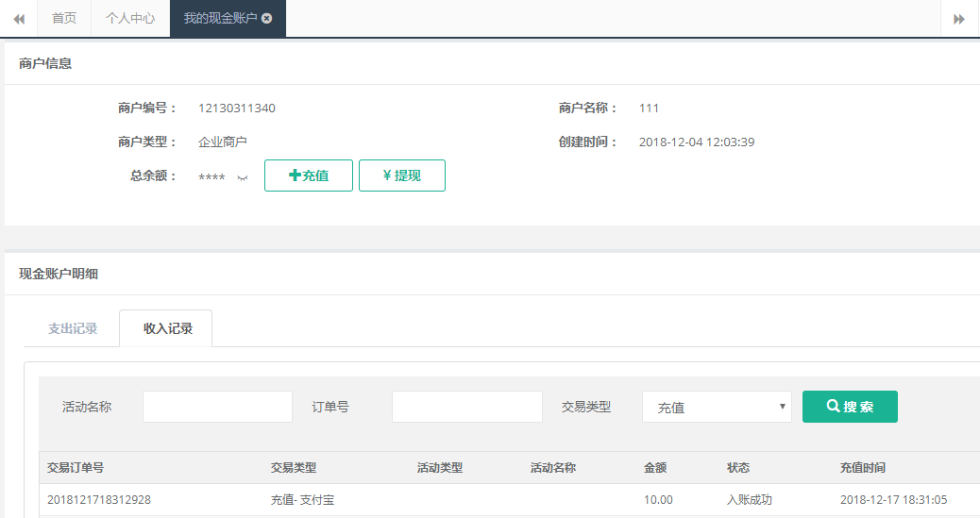Click the 充值-支付宝 transaction type cell

(302, 500)
